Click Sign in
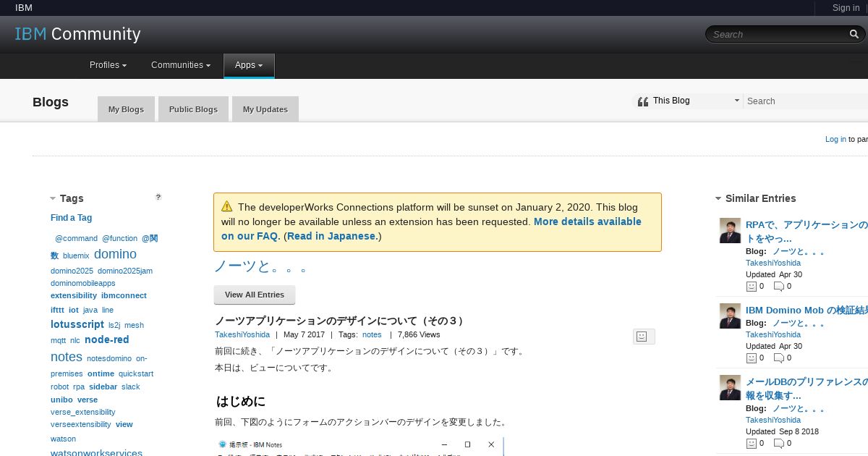This screenshot has height=456, width=868. point(846,8)
